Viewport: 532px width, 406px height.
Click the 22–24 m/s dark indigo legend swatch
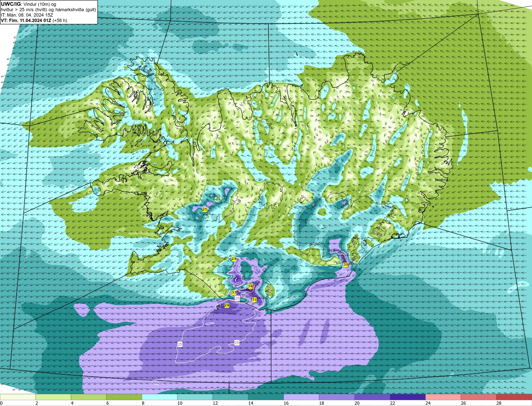pyautogui.click(x=408, y=397)
